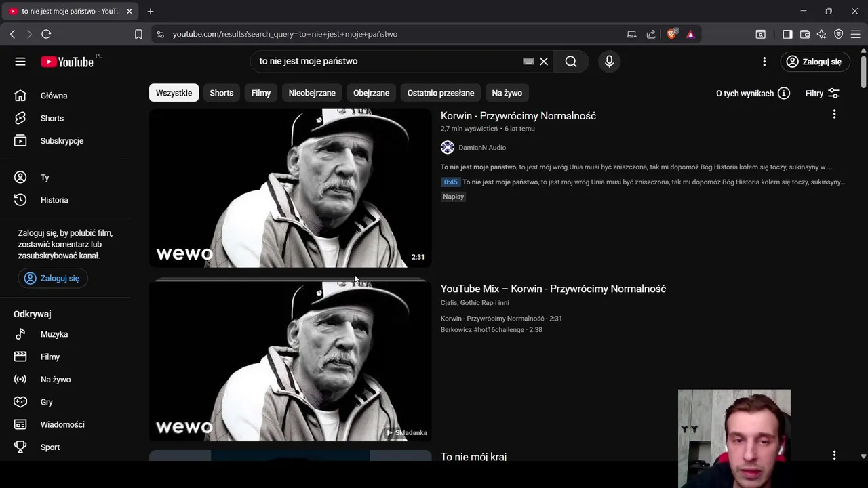This screenshot has width=868, height=488.
Task: Close the YouTube browser tab
Action: coord(129,11)
